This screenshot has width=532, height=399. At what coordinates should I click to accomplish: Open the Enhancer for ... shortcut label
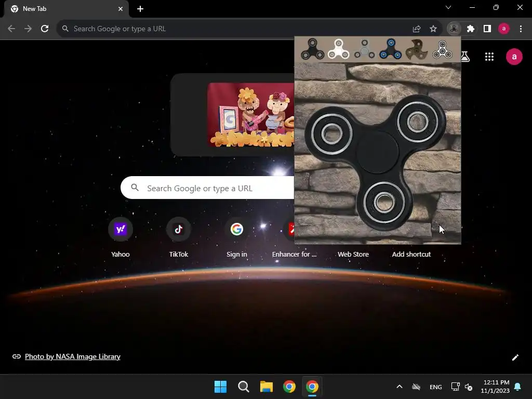tap(294, 254)
